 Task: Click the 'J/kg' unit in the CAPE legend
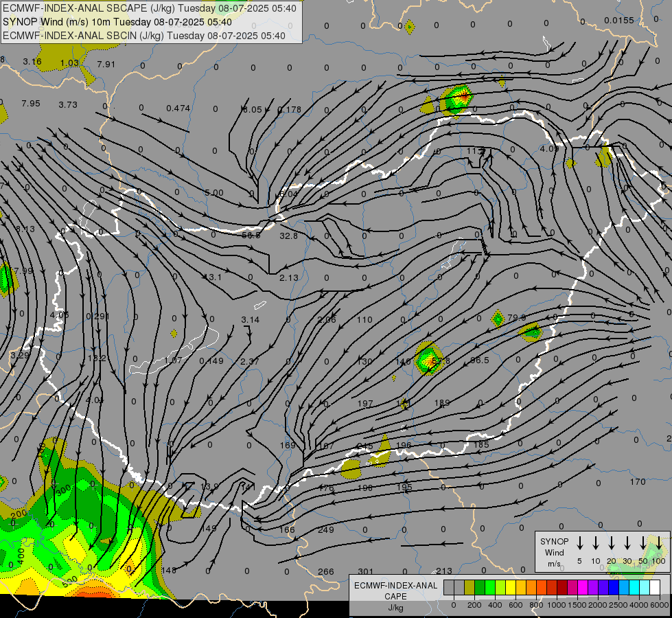coord(395,608)
